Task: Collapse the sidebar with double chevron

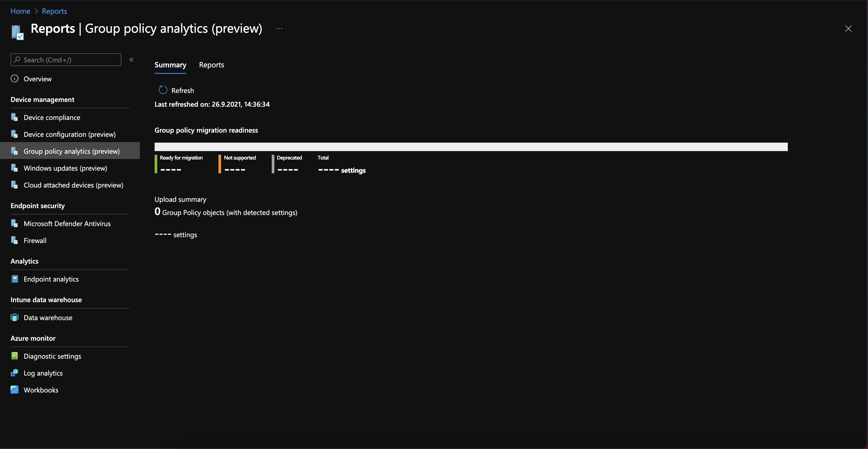Action: coord(131,60)
